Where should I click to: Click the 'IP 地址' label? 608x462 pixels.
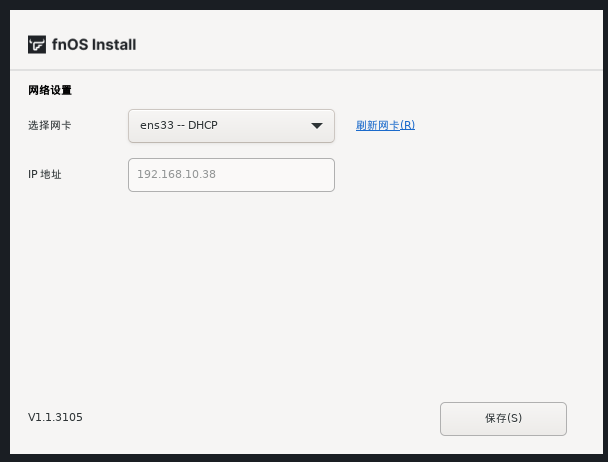[x=45, y=175]
